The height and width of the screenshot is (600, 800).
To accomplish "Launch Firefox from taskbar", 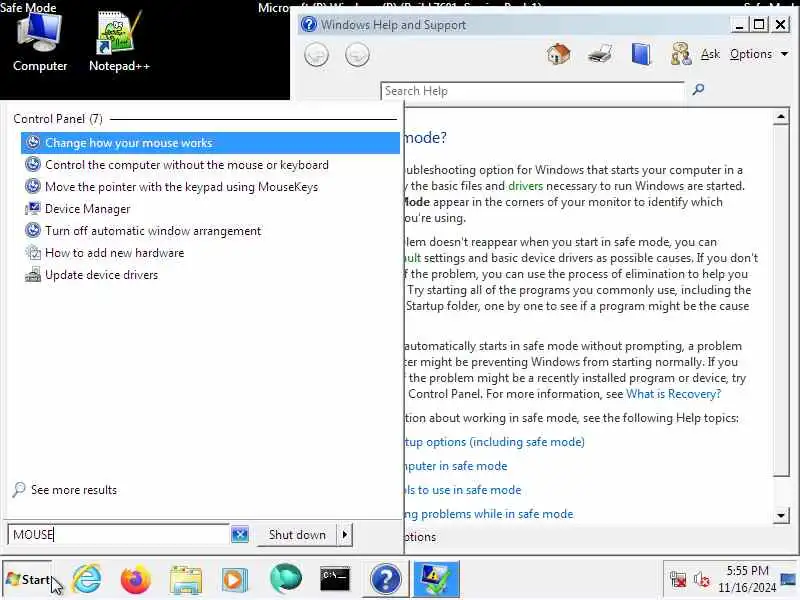I will tap(136, 580).
